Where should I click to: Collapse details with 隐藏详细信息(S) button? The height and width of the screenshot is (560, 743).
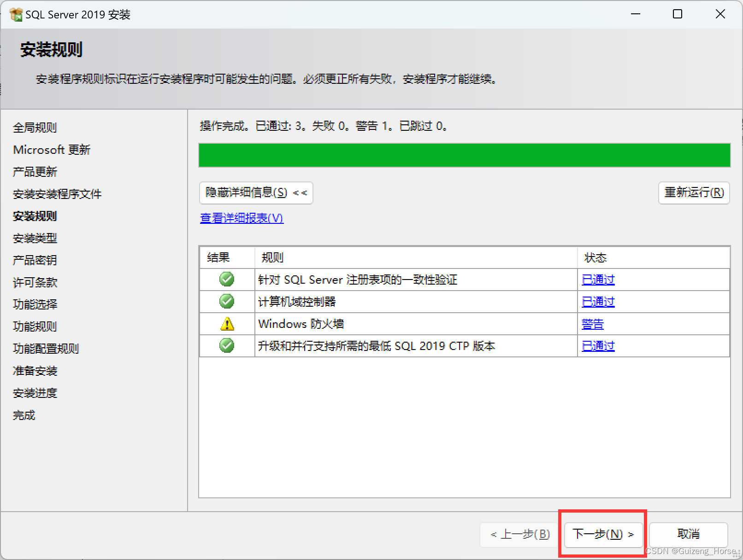(256, 192)
